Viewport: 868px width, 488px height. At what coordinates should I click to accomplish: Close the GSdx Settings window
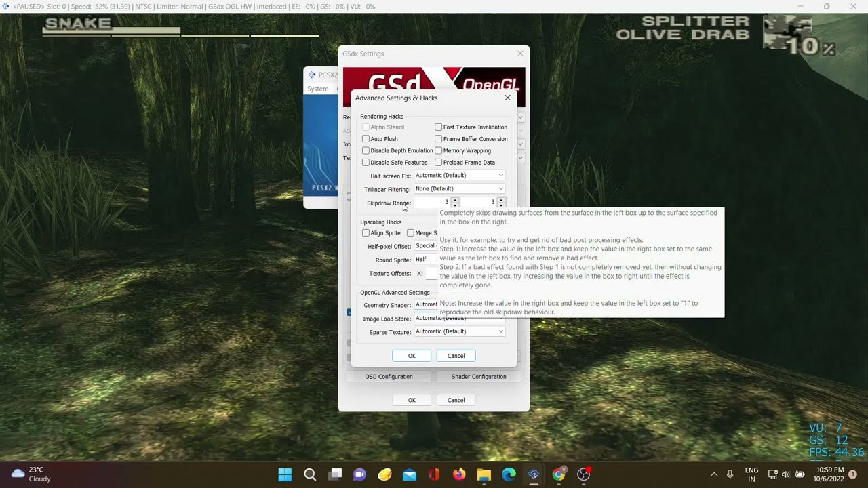520,54
